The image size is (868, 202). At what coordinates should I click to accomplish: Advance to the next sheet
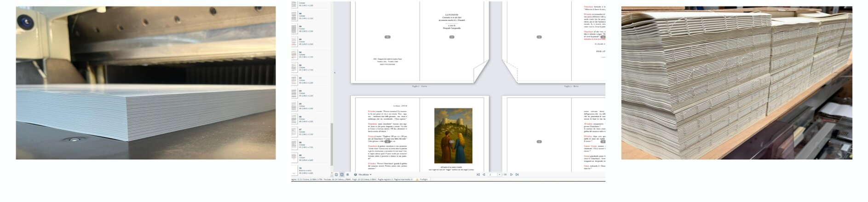pos(511,174)
